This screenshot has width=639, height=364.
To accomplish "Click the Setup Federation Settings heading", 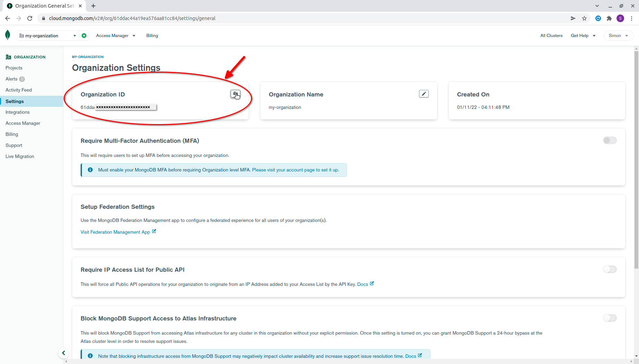I will [118, 207].
